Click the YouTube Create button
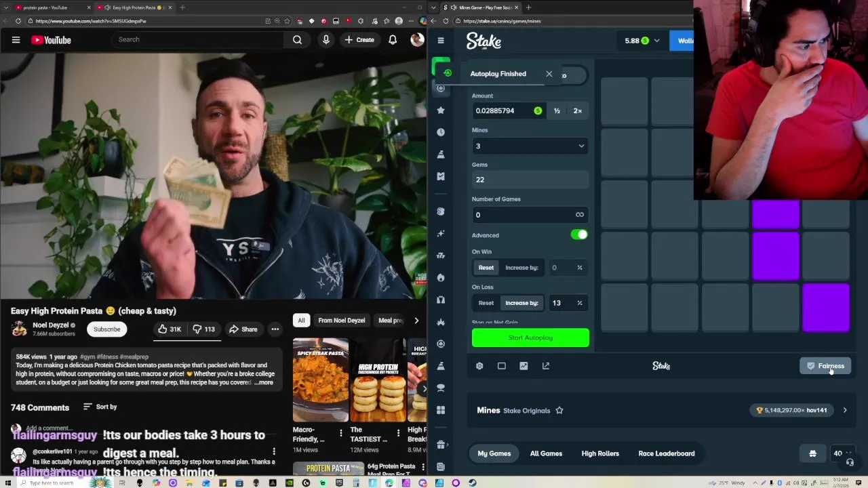The height and width of the screenshot is (488, 868). (x=359, y=40)
